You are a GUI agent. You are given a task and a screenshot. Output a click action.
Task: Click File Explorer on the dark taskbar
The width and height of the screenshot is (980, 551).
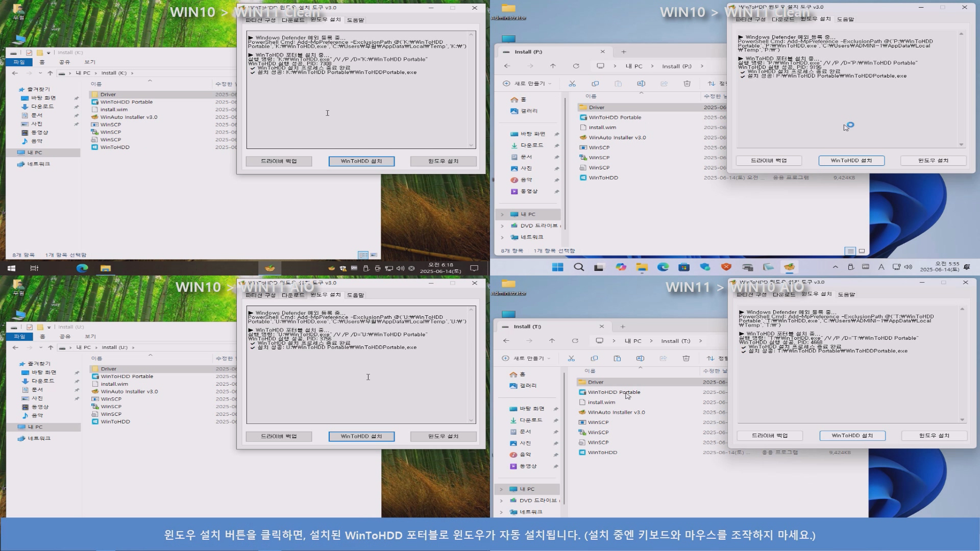(x=106, y=268)
